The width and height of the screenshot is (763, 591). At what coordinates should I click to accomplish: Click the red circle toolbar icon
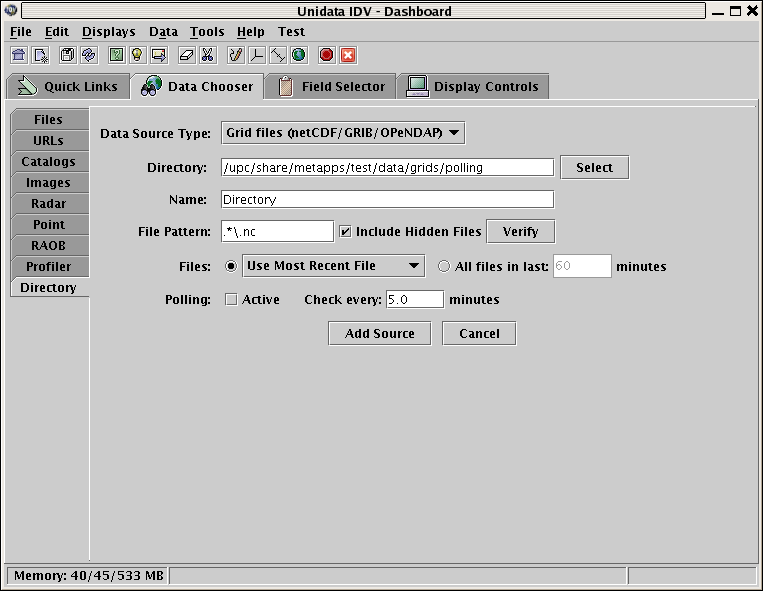pos(326,55)
